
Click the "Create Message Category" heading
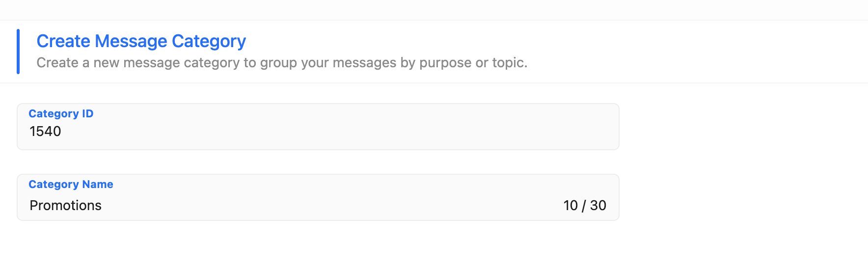point(141,41)
